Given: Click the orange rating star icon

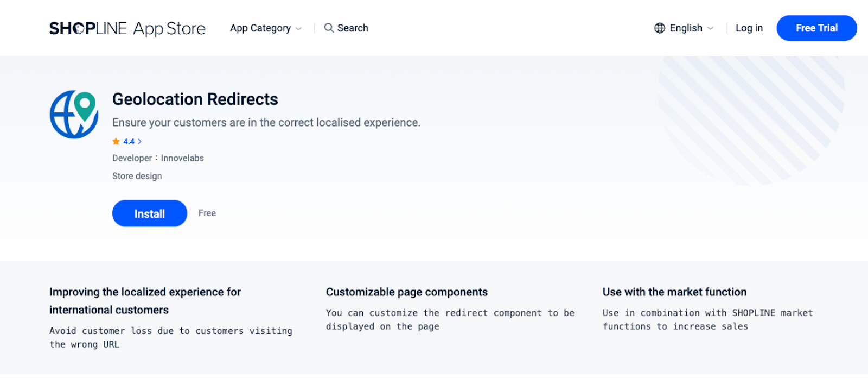Looking at the screenshot, I should coord(116,141).
